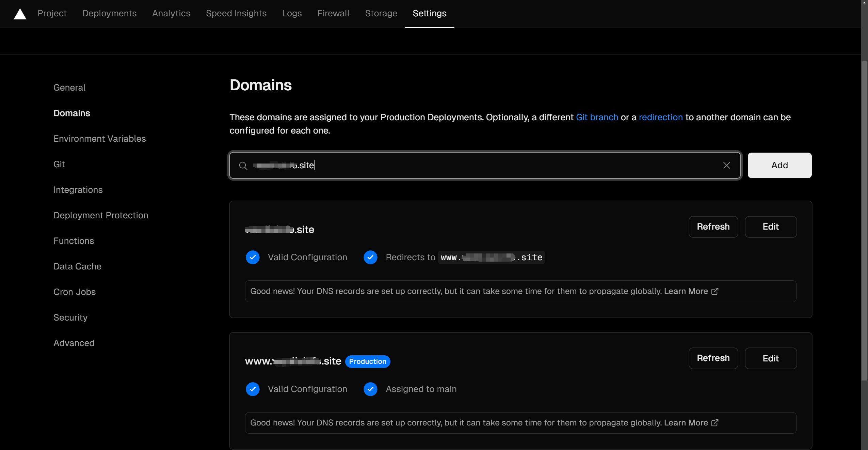The height and width of the screenshot is (450, 868).
Task: Select the Settings tab
Action: (430, 13)
